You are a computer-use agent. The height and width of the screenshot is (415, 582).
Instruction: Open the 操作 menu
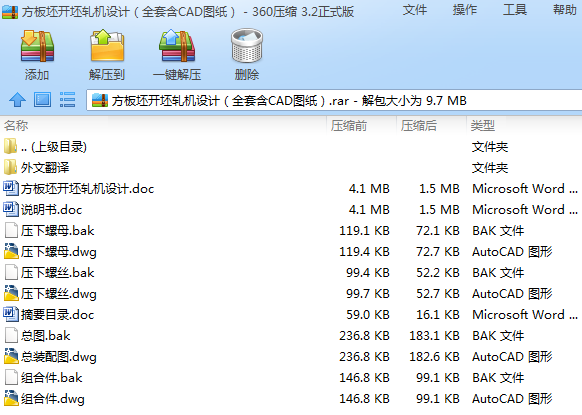coord(465,10)
